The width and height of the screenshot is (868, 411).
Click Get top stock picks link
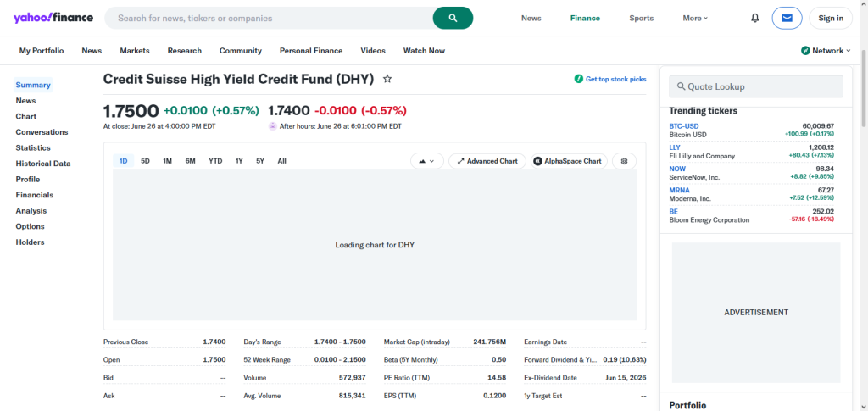610,79
